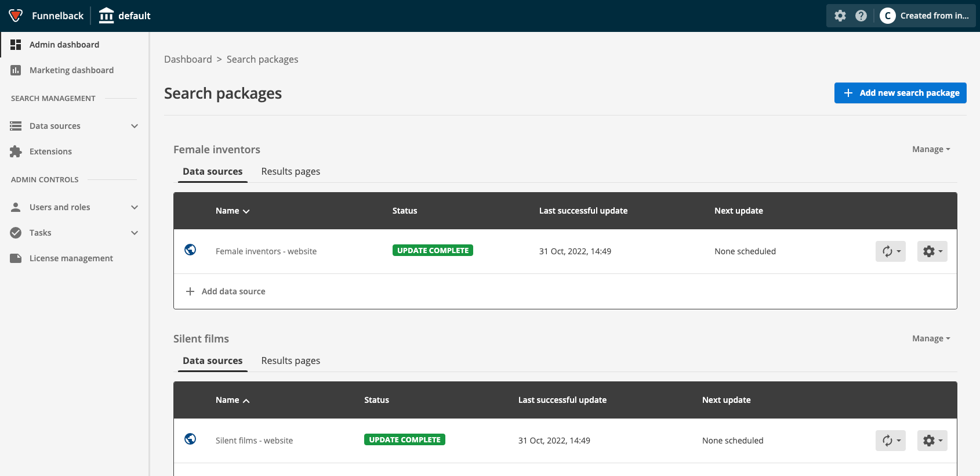
Task: Click the License management folder icon
Action: point(16,258)
